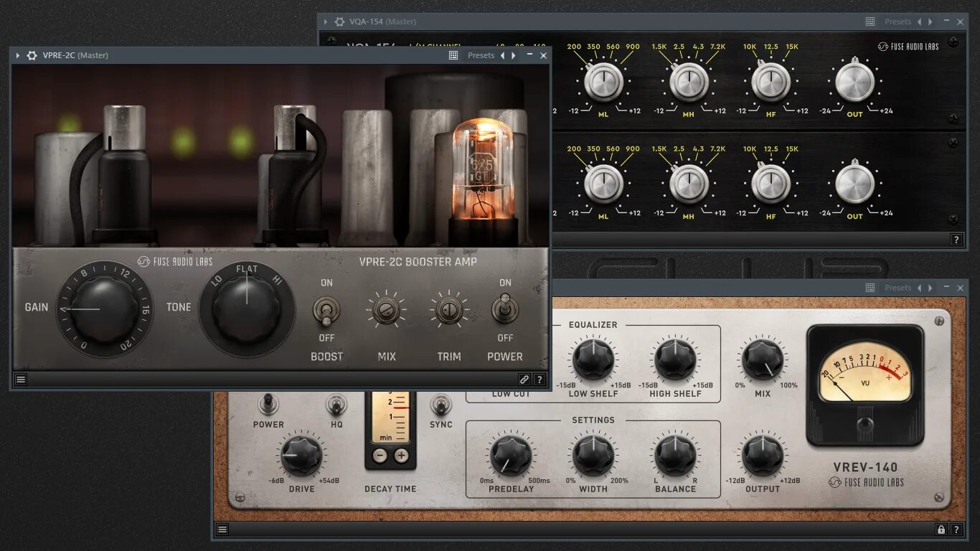Toggle the VREV-140 SYNC switch

click(440, 405)
